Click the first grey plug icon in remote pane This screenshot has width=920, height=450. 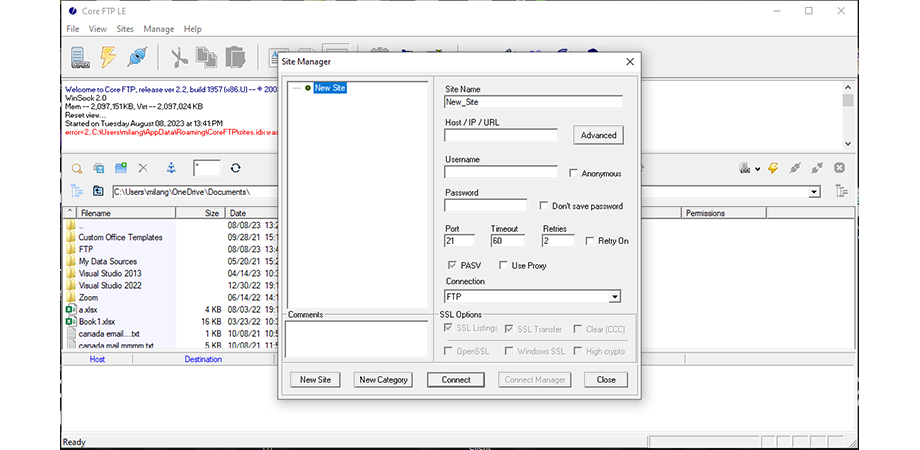point(794,168)
